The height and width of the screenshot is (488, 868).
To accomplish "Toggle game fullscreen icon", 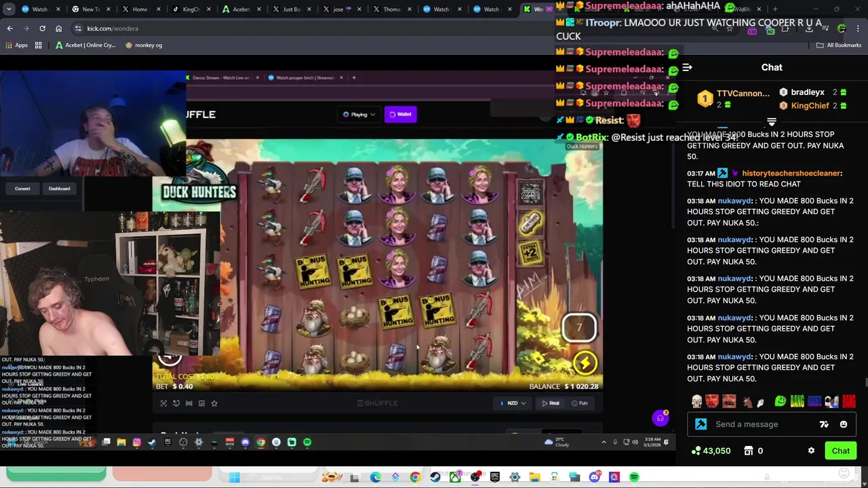I will (163, 403).
